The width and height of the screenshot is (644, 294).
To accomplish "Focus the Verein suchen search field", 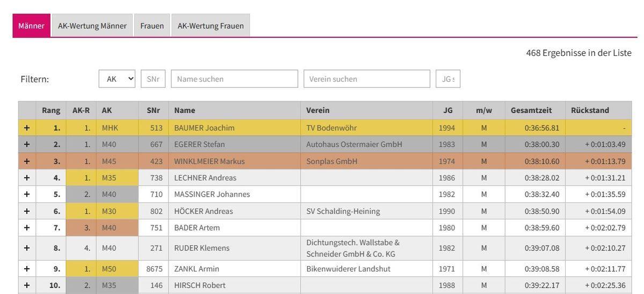I will [367, 79].
